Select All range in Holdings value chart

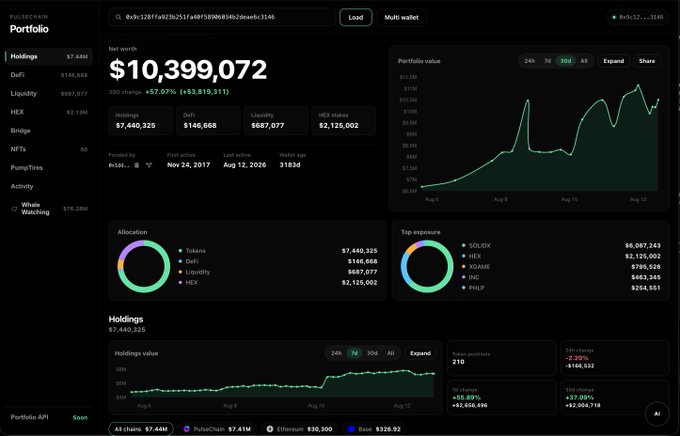[391, 353]
